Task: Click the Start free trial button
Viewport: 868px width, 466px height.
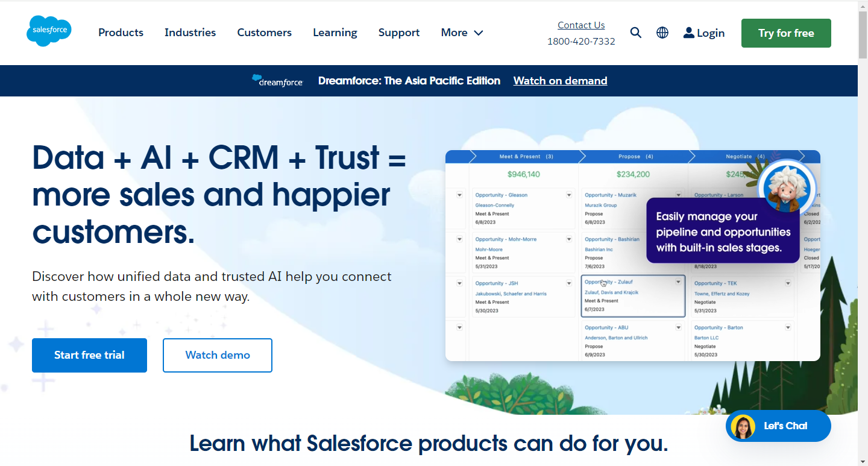Action: pos(89,355)
